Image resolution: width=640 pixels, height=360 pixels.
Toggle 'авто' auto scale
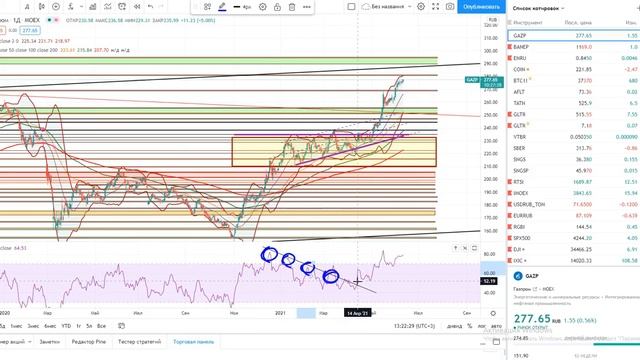click(x=496, y=326)
